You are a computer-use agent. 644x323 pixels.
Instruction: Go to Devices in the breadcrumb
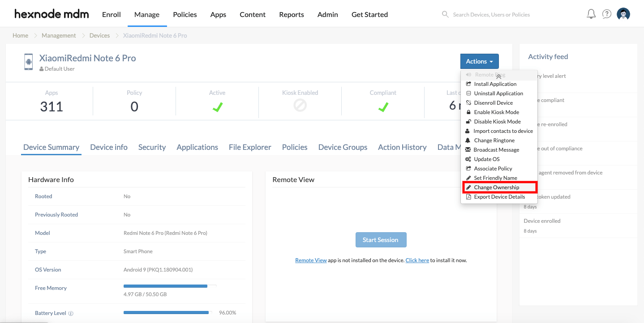click(x=99, y=35)
